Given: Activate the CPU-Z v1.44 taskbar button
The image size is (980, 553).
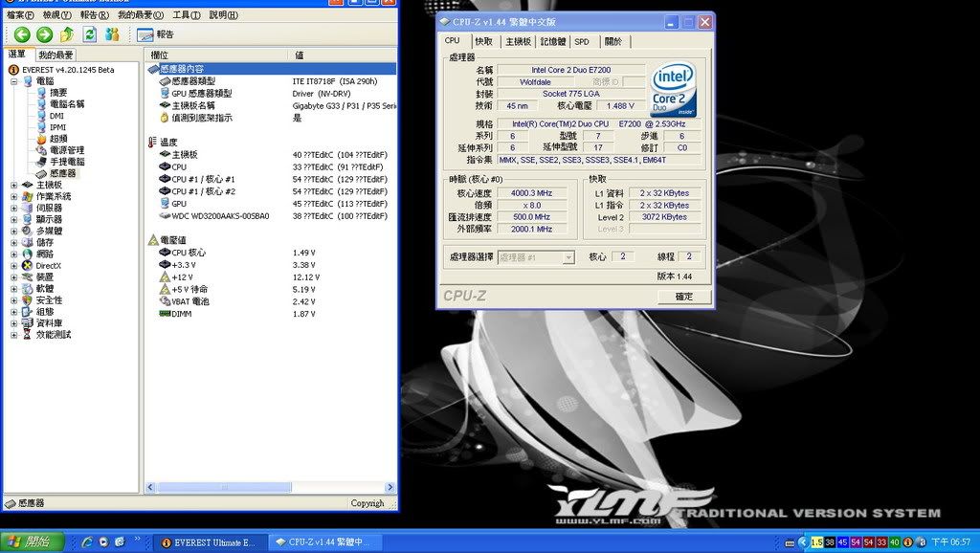Looking at the screenshot, I should (323, 543).
